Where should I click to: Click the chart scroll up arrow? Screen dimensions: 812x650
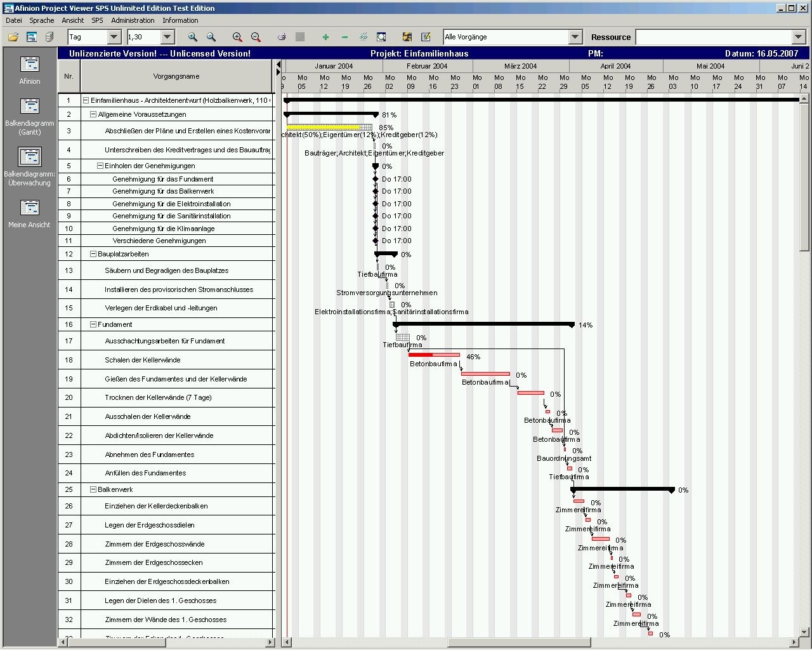coord(804,98)
